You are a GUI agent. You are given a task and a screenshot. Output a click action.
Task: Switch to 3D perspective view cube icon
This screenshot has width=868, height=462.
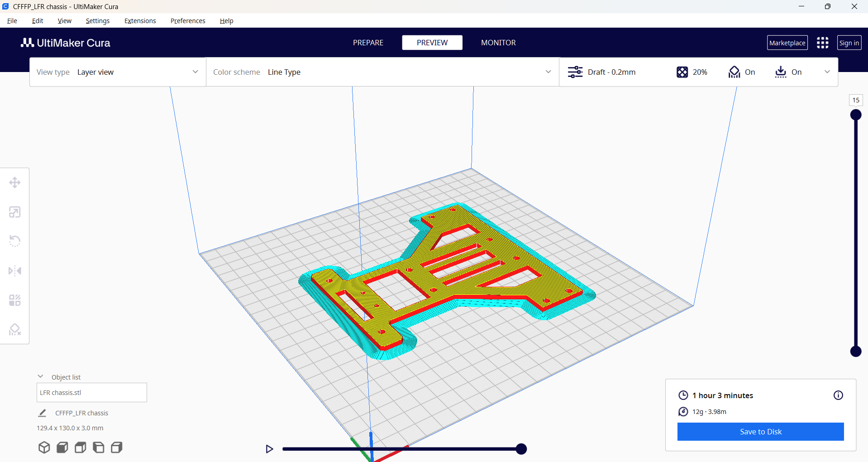(x=44, y=448)
